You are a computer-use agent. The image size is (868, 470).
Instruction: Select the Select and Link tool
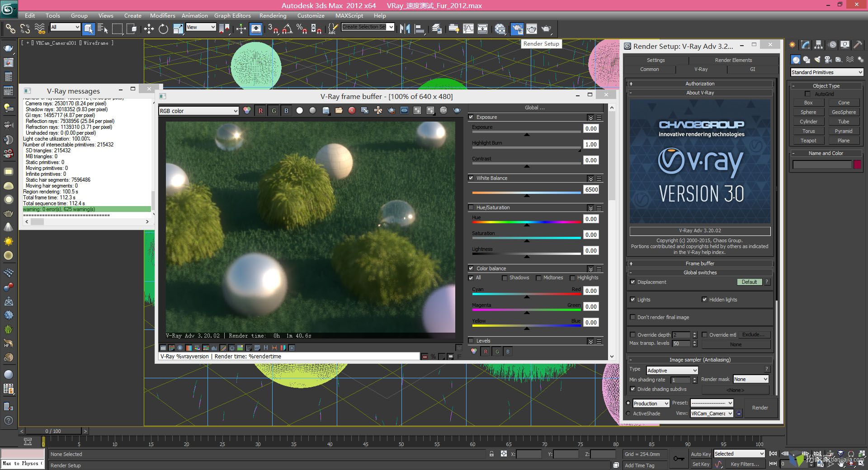coord(10,28)
